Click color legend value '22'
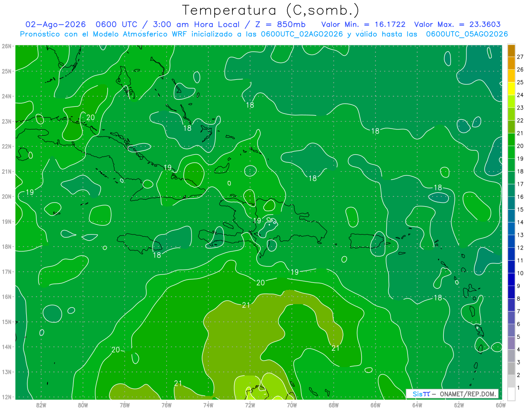The width and height of the screenshot is (532, 411). pos(520,121)
